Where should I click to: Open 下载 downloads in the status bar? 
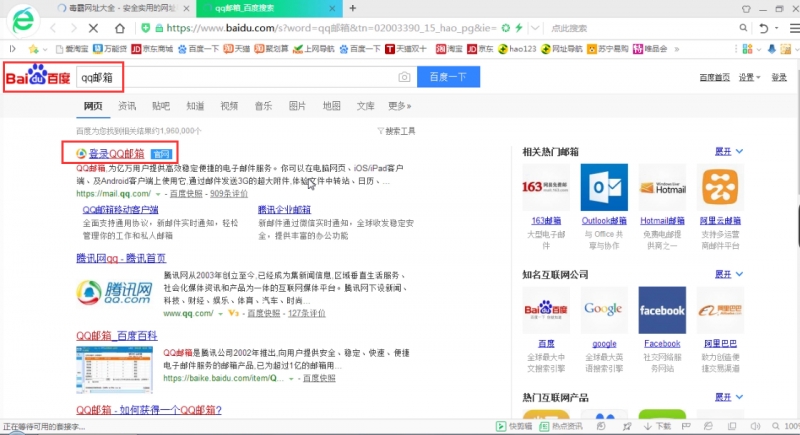tap(657, 426)
